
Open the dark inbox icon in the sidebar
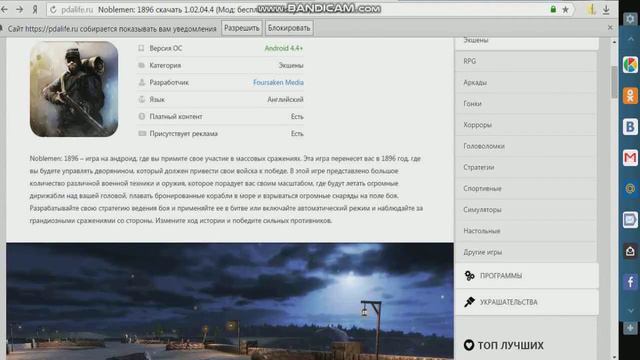tap(630, 251)
